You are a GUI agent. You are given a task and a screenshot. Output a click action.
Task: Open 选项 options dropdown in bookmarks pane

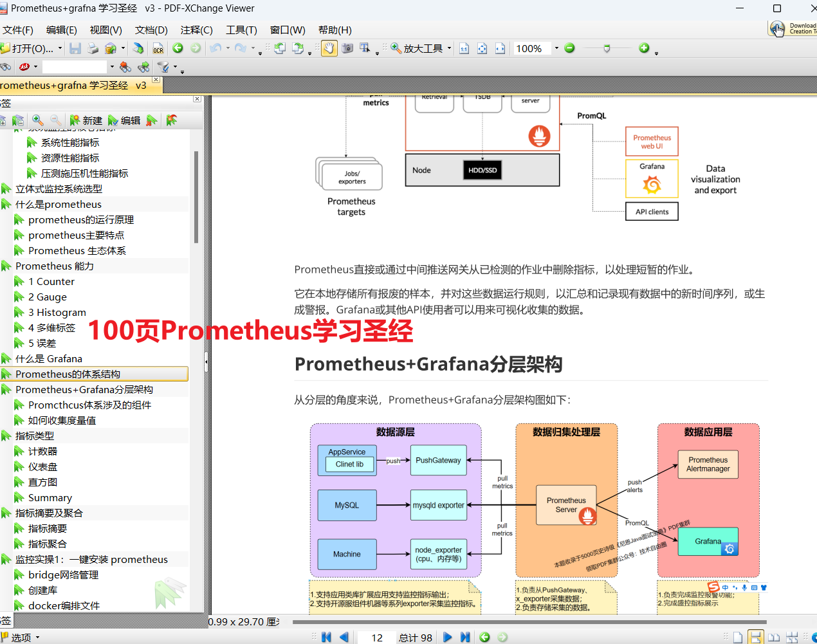point(21,637)
